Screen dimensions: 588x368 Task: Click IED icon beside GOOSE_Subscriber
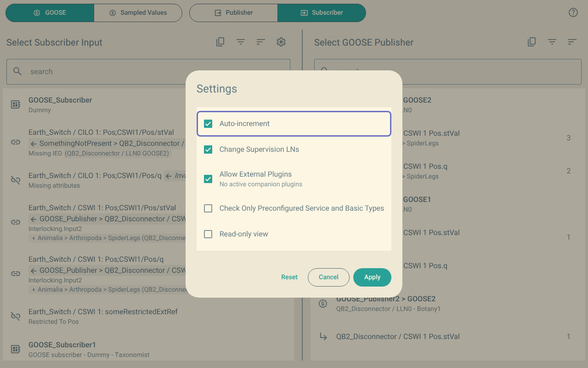[16, 105]
